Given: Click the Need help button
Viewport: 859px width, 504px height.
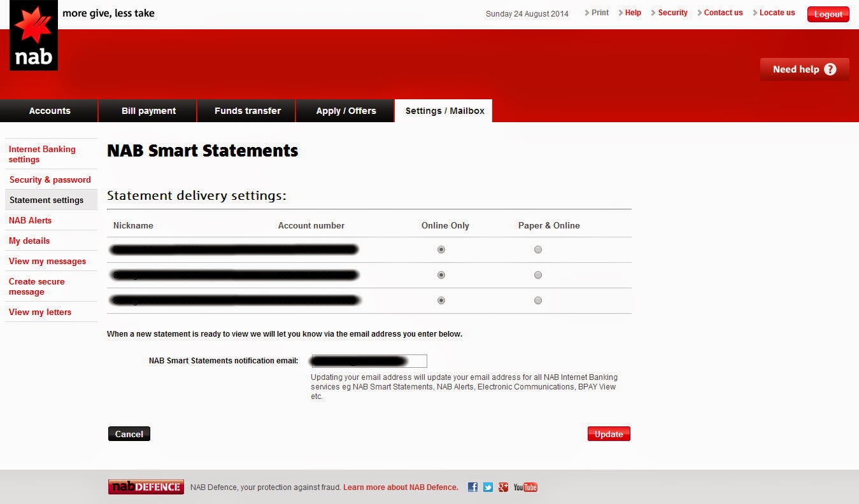Looking at the screenshot, I should coord(804,69).
